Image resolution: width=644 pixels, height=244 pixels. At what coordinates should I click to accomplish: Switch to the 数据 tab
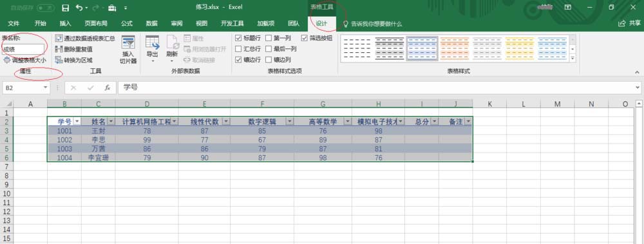[151, 23]
